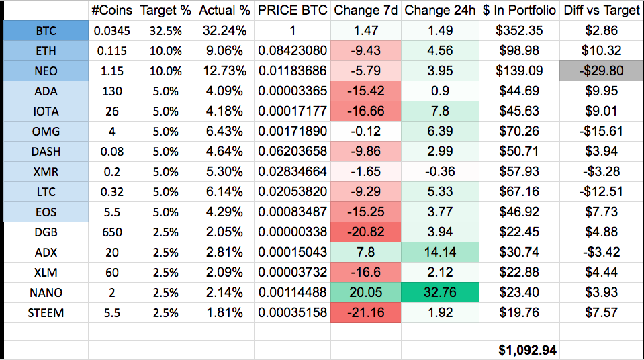This screenshot has width=644, height=360.
Task: Click the Diff vs Target header
Action: pos(602,10)
